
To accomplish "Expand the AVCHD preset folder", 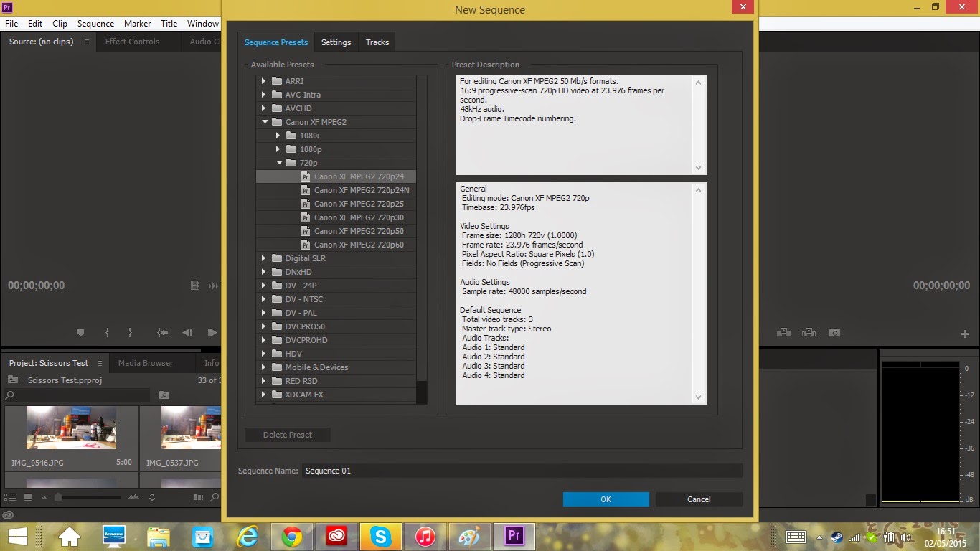I will pyautogui.click(x=263, y=108).
